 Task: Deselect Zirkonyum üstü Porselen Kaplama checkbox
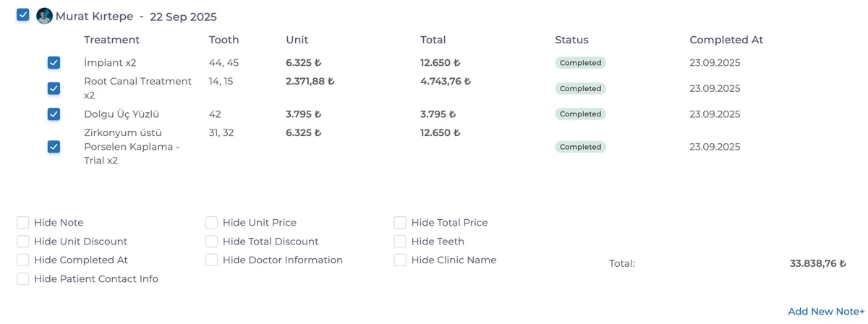[54, 147]
